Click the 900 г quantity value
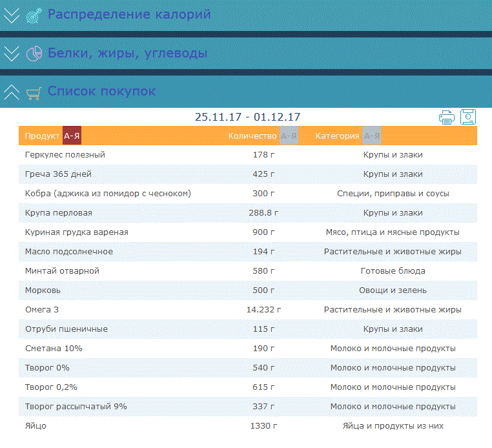 [263, 232]
